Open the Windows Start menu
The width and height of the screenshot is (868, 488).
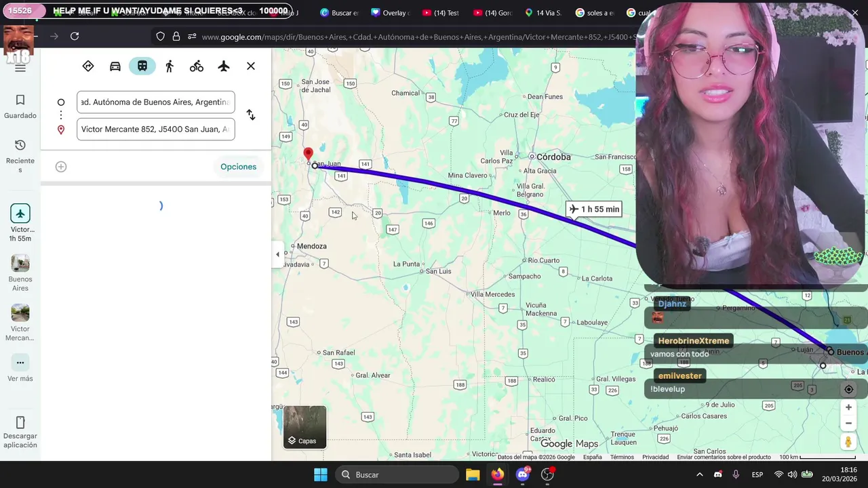321,474
